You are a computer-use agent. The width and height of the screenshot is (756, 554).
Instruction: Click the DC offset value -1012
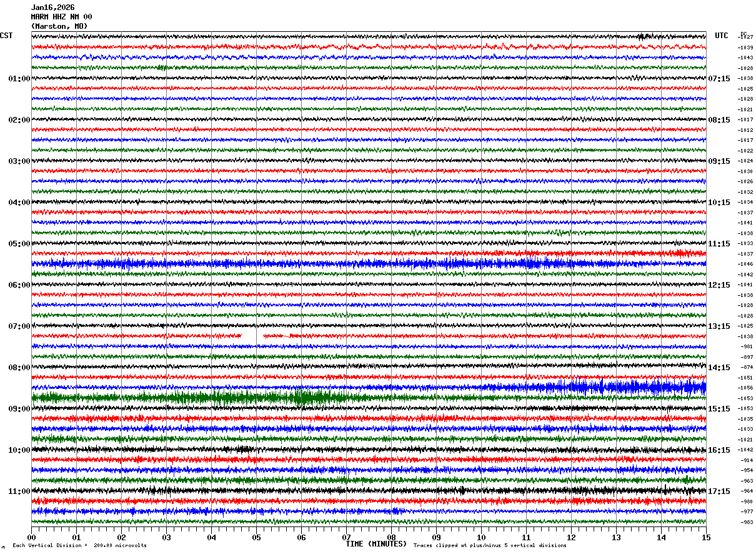pos(745,130)
